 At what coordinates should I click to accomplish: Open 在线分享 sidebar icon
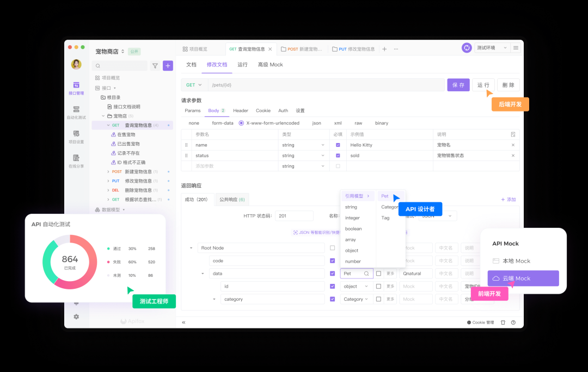(76, 160)
